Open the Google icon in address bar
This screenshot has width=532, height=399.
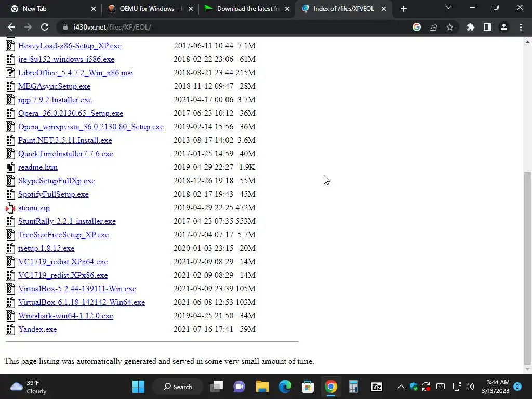(x=417, y=27)
